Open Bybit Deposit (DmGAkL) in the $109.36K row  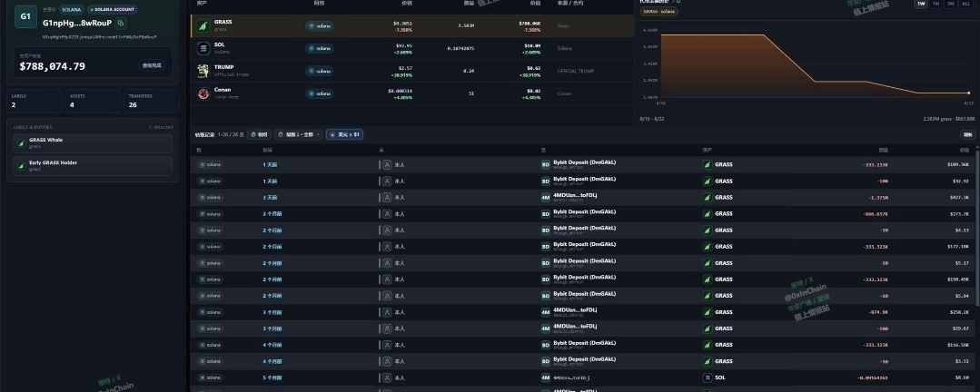pyautogui.click(x=584, y=162)
